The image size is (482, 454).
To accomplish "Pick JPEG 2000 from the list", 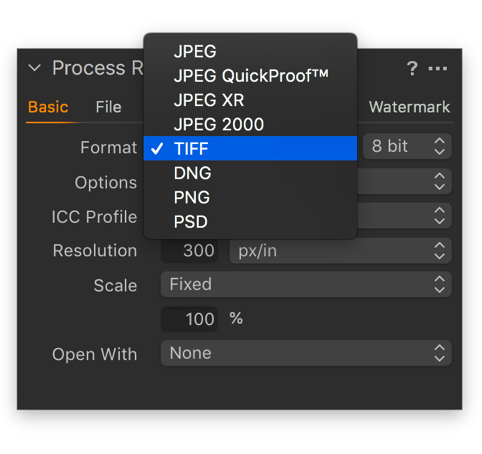I will pyautogui.click(x=250, y=124).
